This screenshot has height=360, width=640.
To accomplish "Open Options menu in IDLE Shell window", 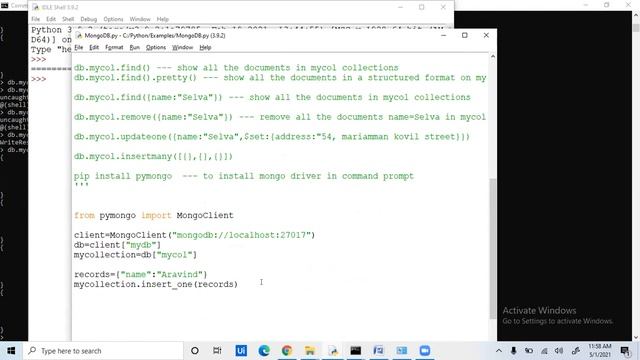I will coord(113,19).
